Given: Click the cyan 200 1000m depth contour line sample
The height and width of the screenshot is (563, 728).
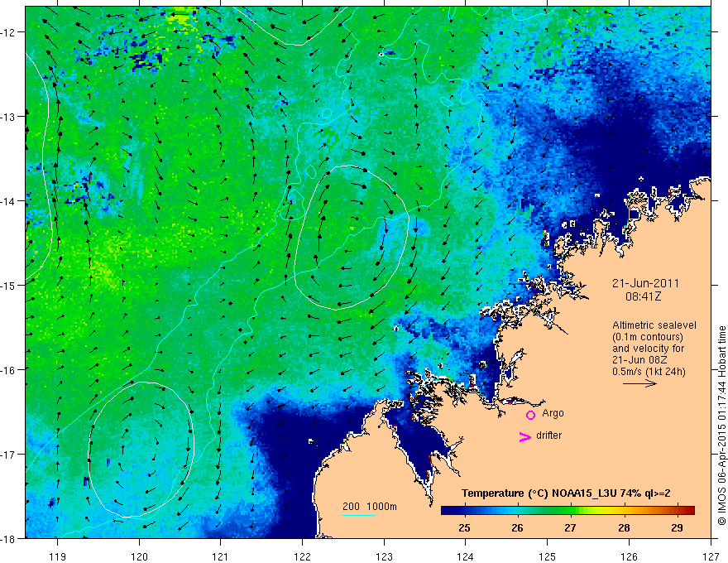Looking at the screenshot, I should pyautogui.click(x=358, y=515).
